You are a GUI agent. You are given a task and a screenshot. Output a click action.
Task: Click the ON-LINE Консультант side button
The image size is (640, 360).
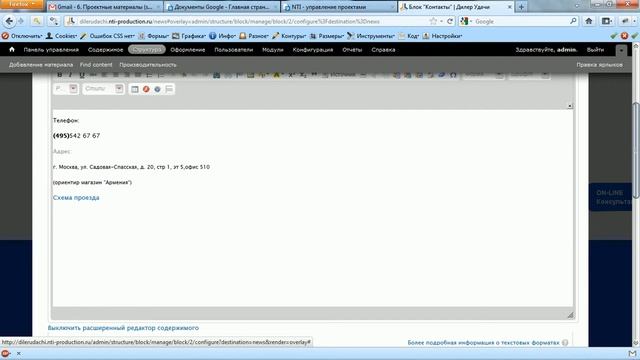[611, 197]
